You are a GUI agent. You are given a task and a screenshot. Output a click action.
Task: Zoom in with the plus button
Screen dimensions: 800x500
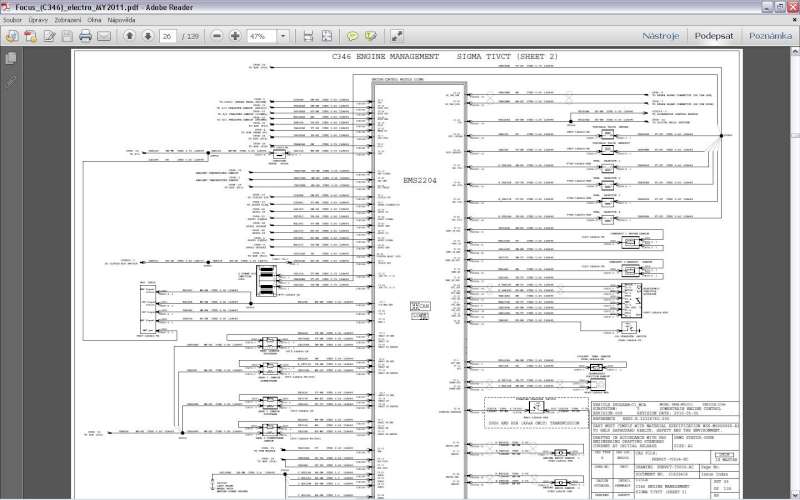pyautogui.click(x=235, y=36)
